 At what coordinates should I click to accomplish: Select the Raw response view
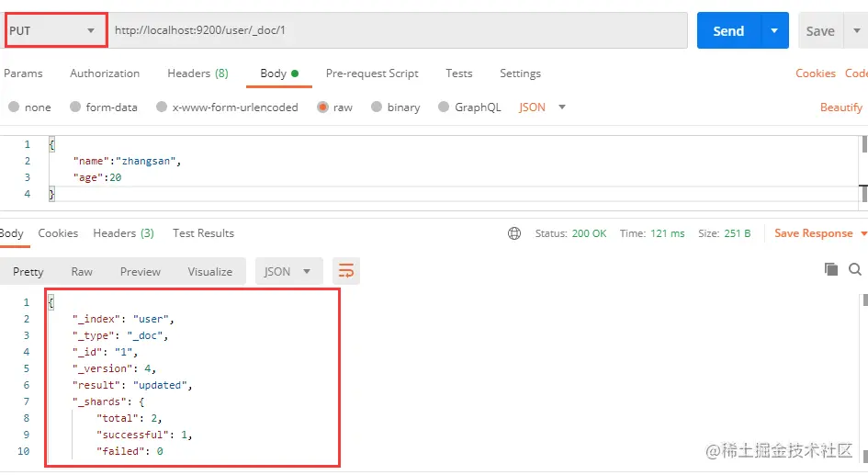(82, 272)
